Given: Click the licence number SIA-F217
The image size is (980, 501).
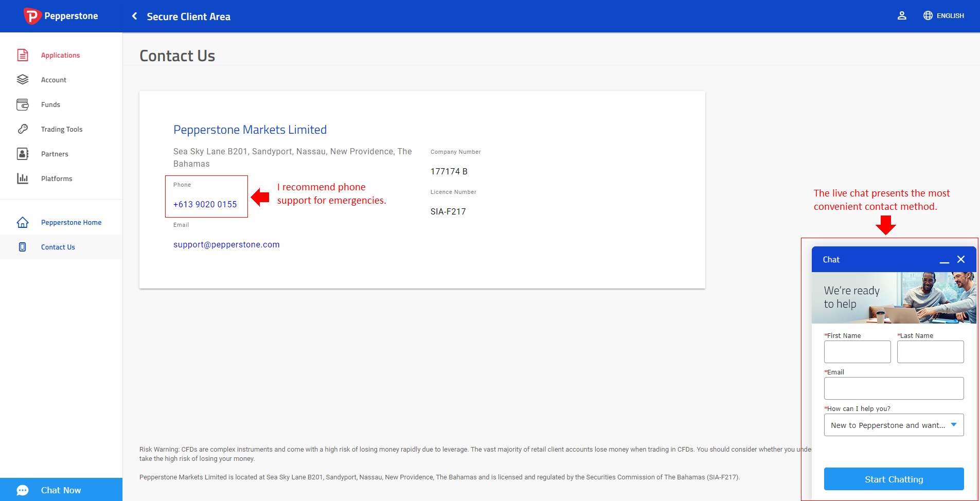Looking at the screenshot, I should point(448,211).
